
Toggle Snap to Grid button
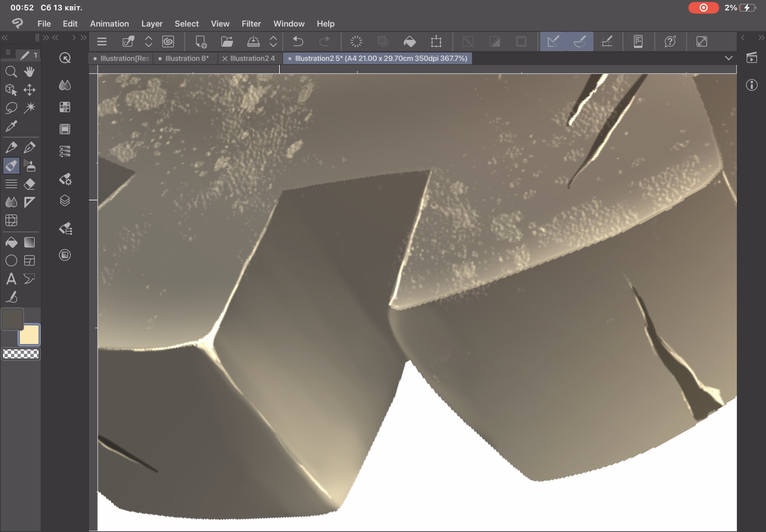click(607, 42)
